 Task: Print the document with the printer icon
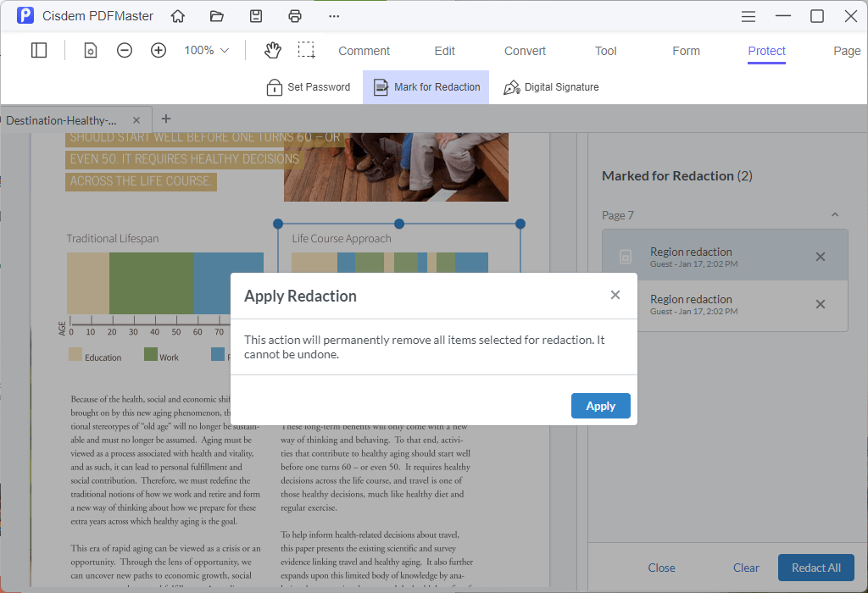295,16
